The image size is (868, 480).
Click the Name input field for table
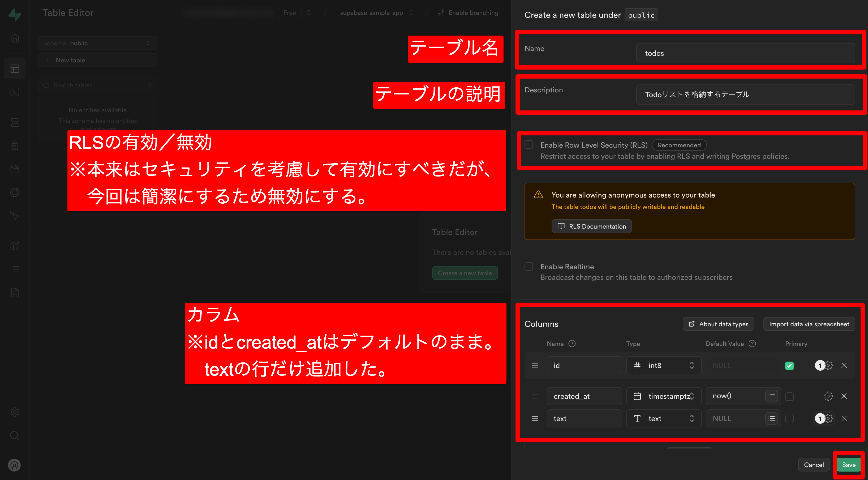(745, 53)
